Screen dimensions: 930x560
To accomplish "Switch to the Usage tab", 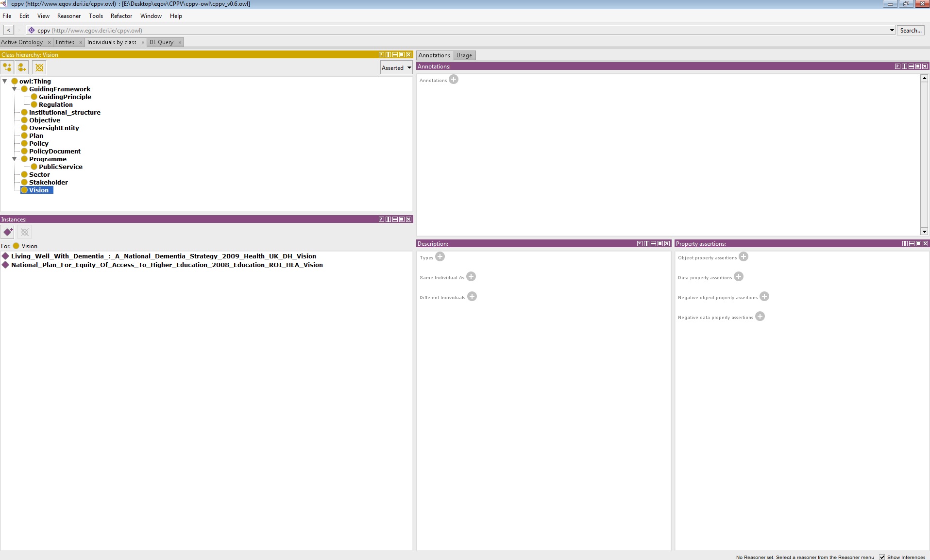I will tap(464, 55).
